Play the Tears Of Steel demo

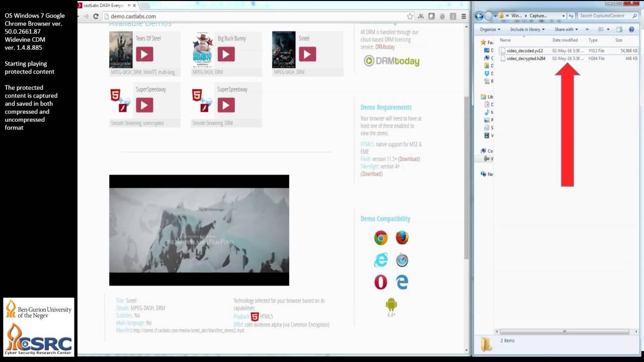pyautogui.click(x=144, y=54)
